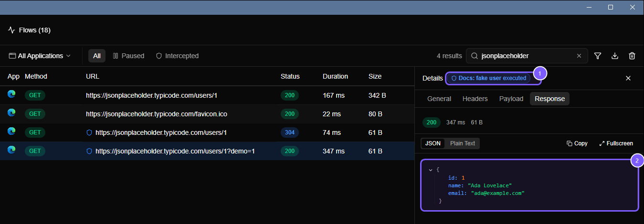Open response in Fullscreen
The height and width of the screenshot is (224, 644).
pyautogui.click(x=616, y=143)
